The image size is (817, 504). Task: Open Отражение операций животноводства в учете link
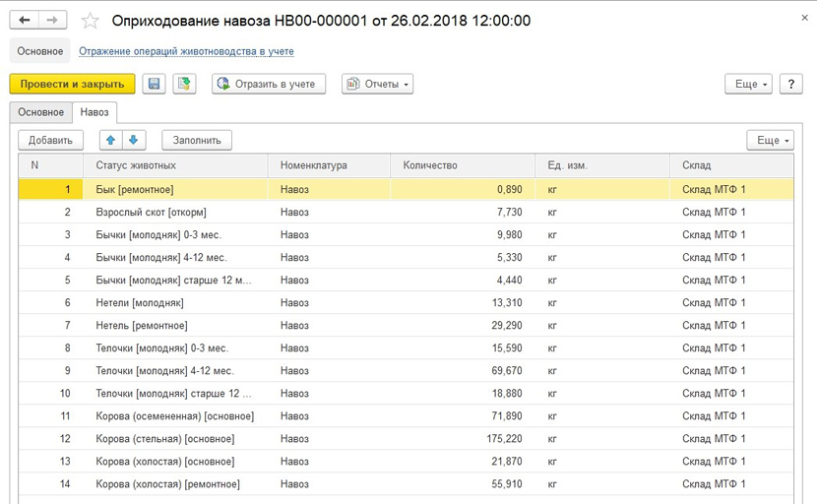pos(186,51)
